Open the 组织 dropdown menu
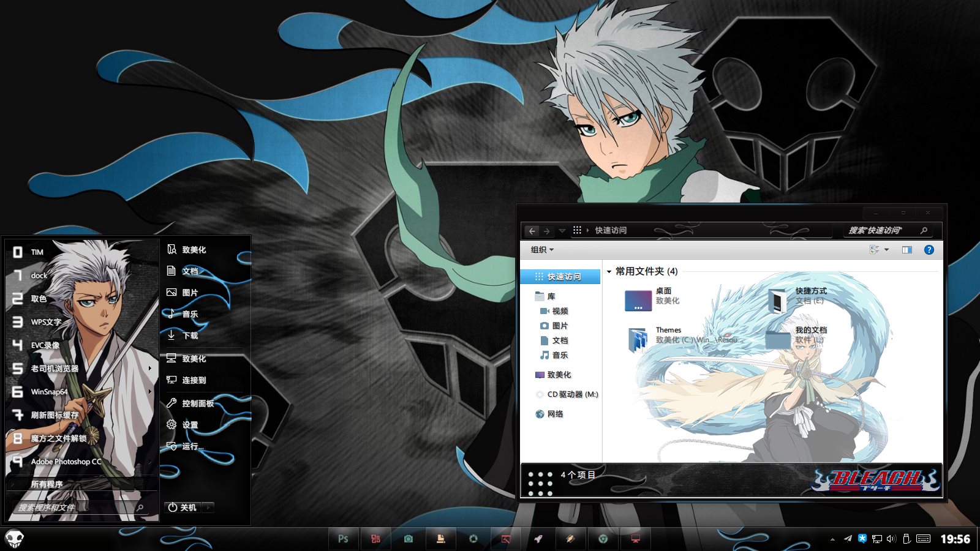 542,250
